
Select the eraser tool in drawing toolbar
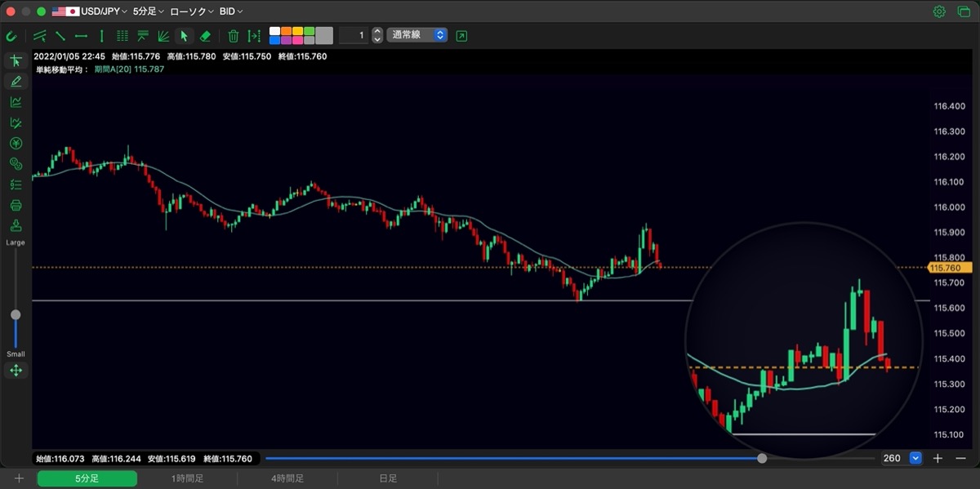point(205,36)
